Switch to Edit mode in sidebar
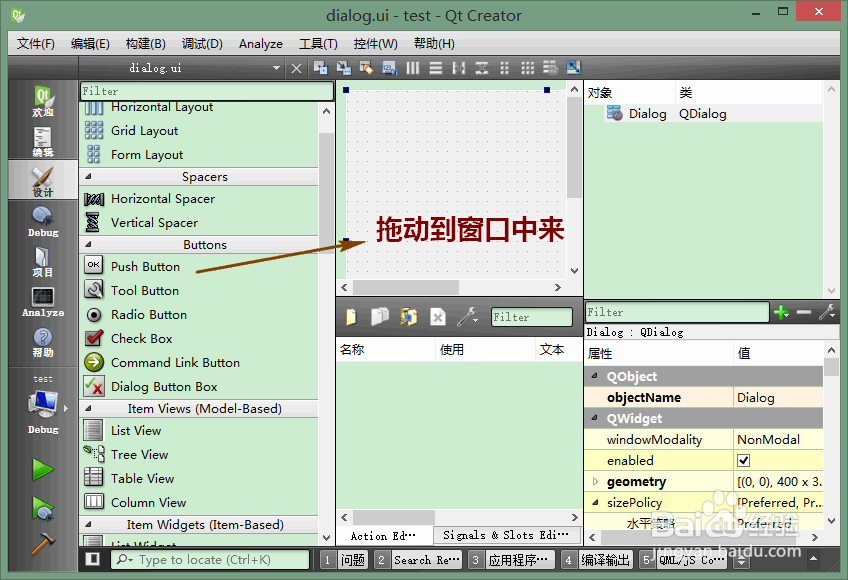The width and height of the screenshot is (848, 580). coord(43,141)
